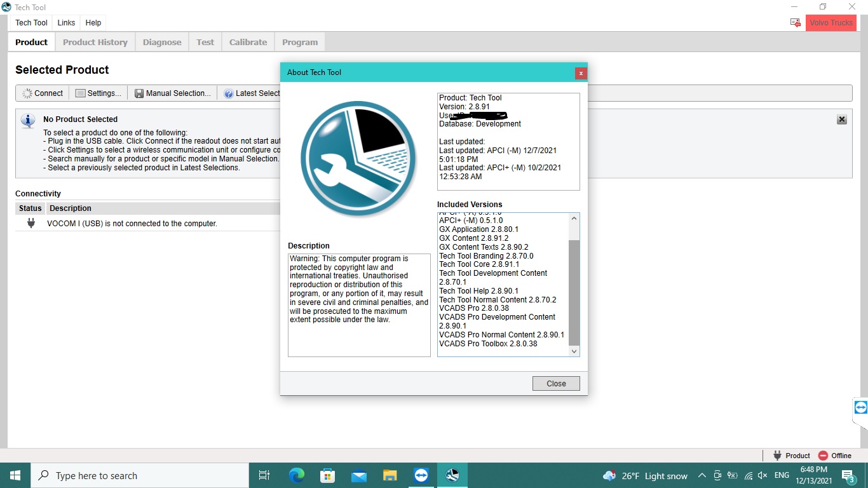
Task: Click the red arrow icon beside Volvo Trucks
Action: pyautogui.click(x=796, y=23)
